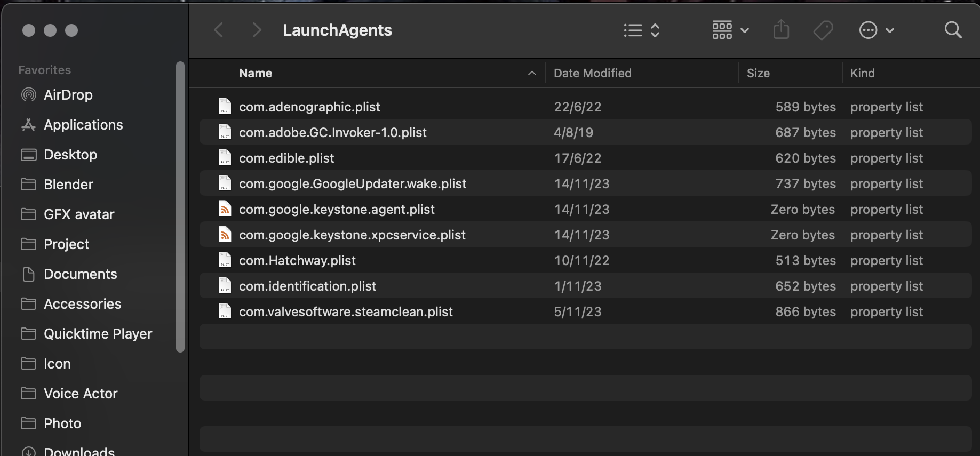Viewport: 980px width, 456px height.
Task: Select com.adobe.GC.Invoker-1.0.plist file row
Action: click(332, 132)
